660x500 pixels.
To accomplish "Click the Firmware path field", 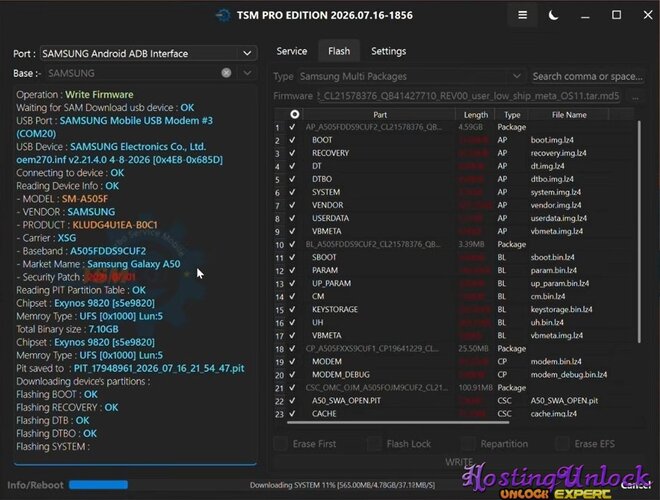I will pos(469,96).
